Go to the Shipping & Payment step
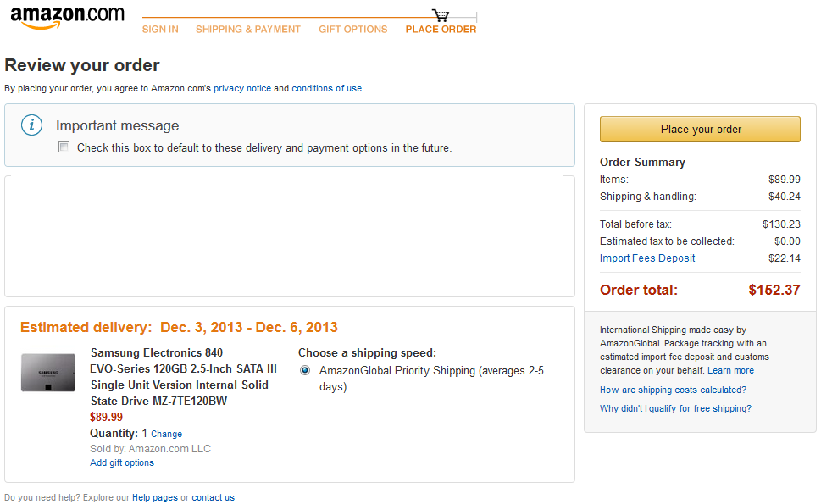The width and height of the screenshot is (821, 504). pyautogui.click(x=248, y=30)
